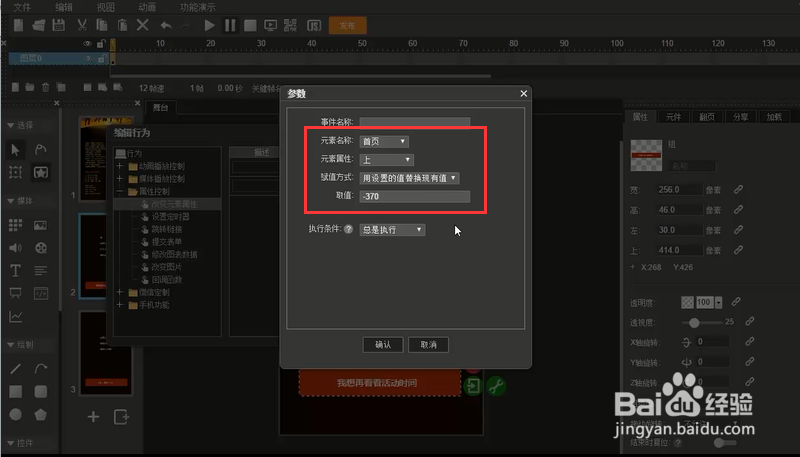Choose the Audio speaker tool
The height and width of the screenshot is (457, 800).
pyautogui.click(x=15, y=248)
